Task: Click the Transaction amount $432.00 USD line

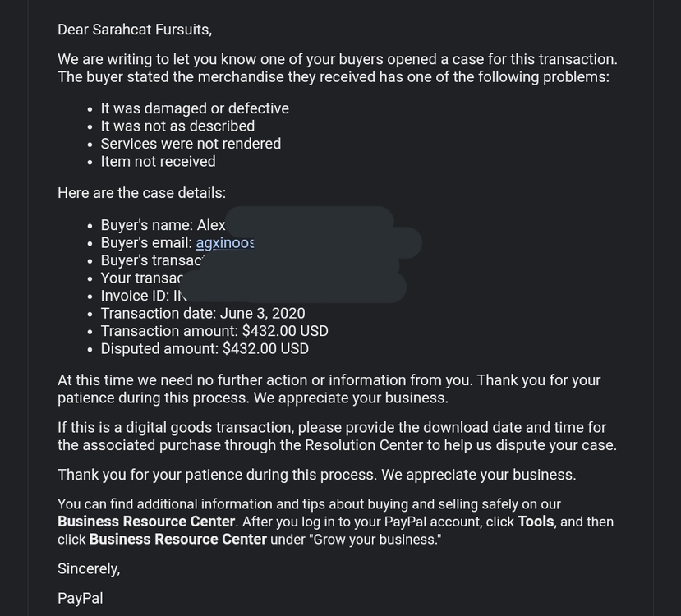Action: pyautogui.click(x=214, y=331)
